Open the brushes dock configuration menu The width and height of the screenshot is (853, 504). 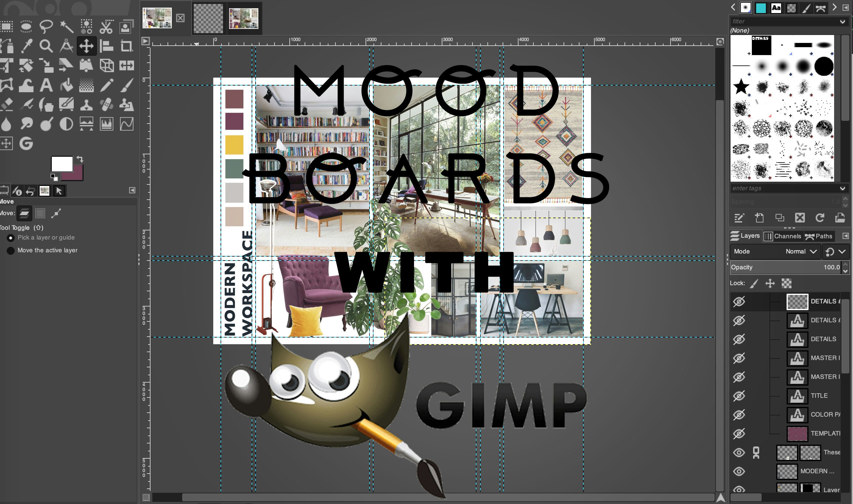click(845, 8)
